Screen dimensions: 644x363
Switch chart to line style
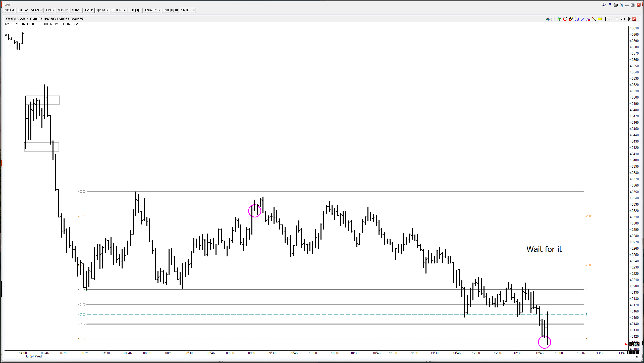(611, 19)
